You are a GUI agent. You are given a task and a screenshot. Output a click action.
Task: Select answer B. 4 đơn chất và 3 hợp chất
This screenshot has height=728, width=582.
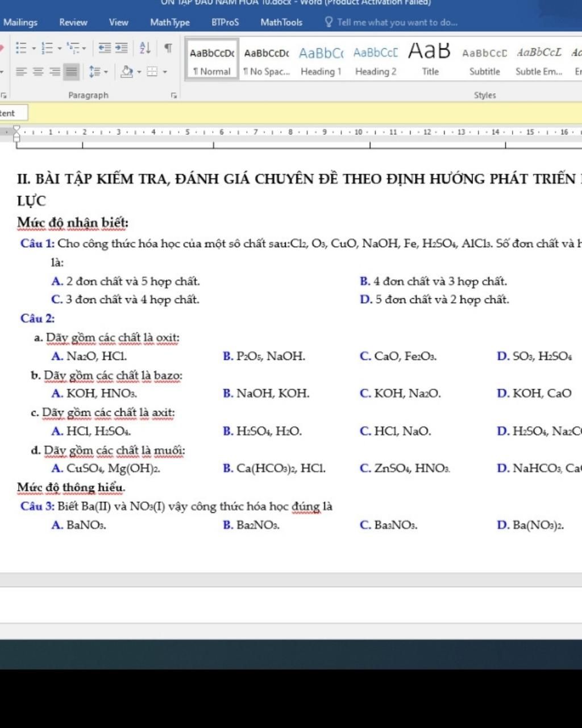[433, 281]
